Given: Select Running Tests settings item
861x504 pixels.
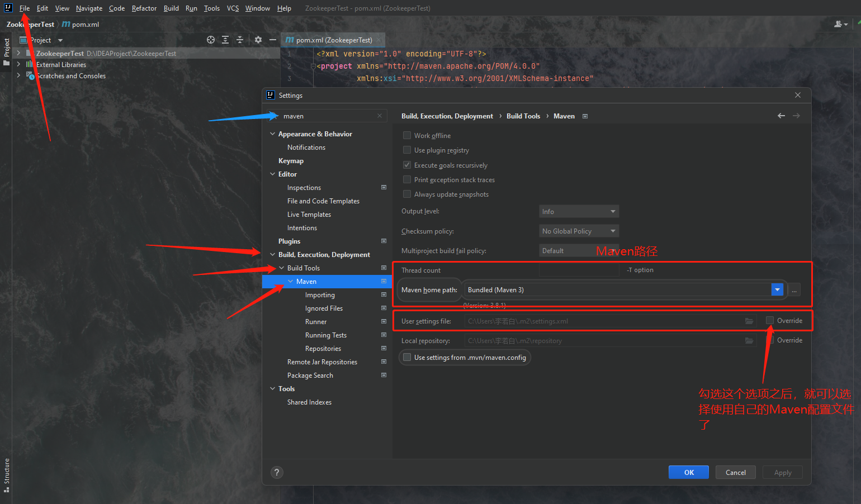Looking at the screenshot, I should 326,335.
